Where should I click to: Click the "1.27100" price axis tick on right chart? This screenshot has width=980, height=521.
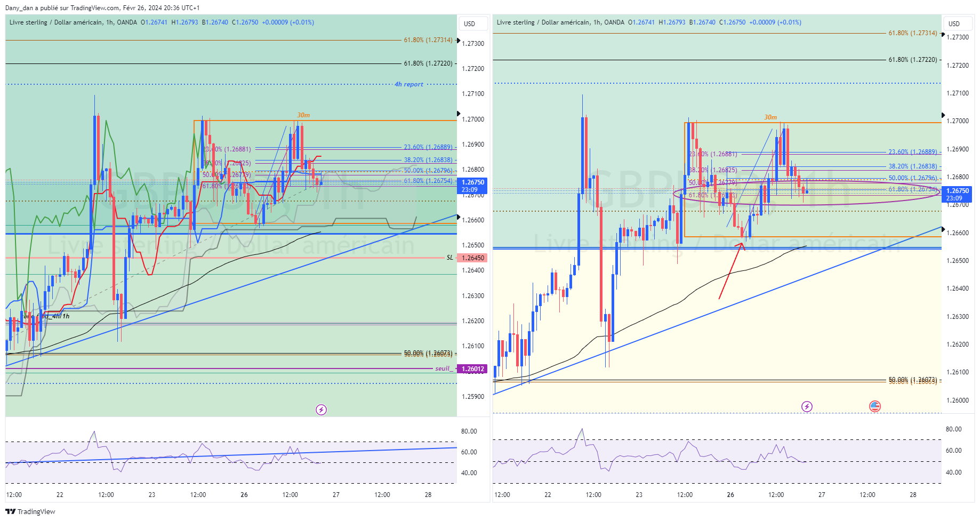(958, 93)
